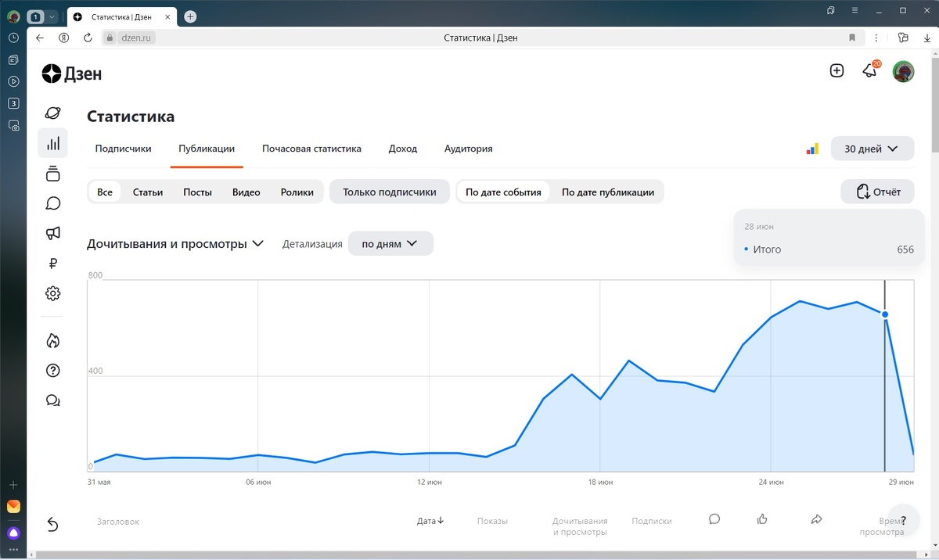Image resolution: width=939 pixels, height=560 pixels.
Task: Switch to 'Аудитория' tab
Action: pyautogui.click(x=469, y=149)
